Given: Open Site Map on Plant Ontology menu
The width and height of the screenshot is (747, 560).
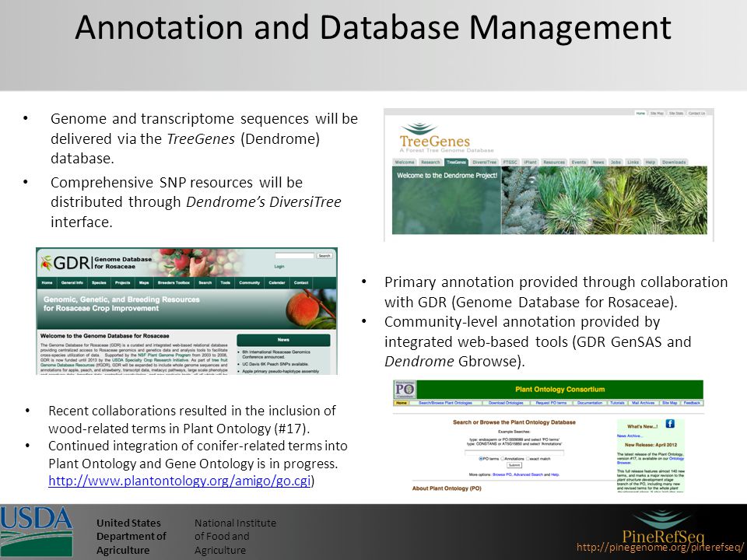Looking at the screenshot, I should (x=670, y=403).
